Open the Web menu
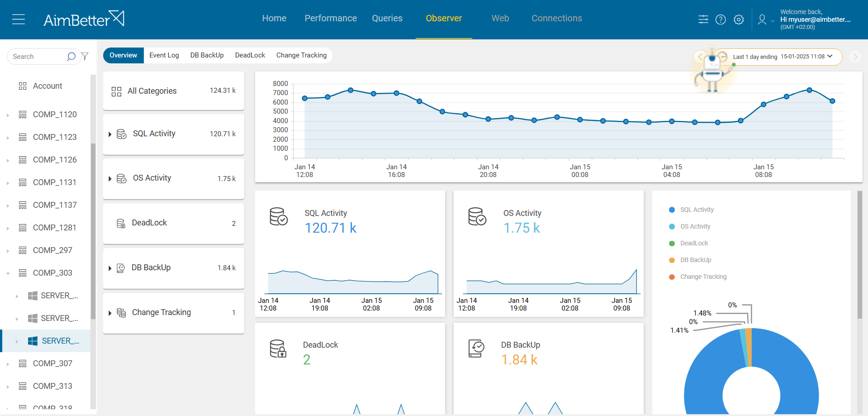 [x=500, y=19]
